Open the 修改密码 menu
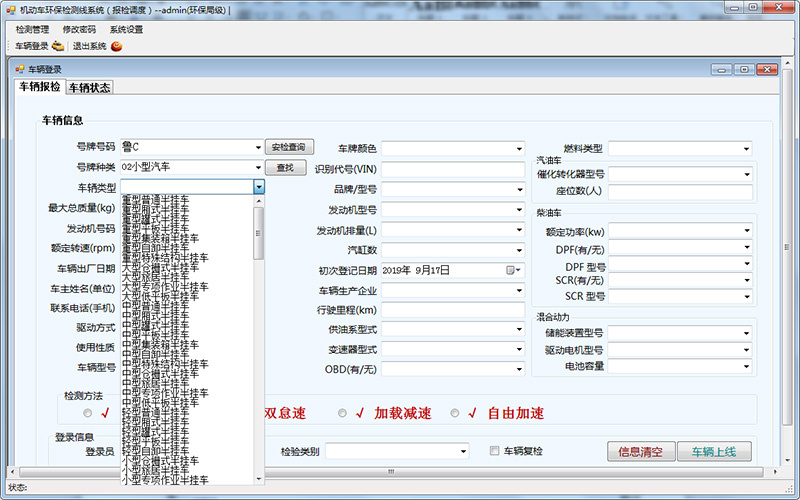This screenshot has height=500, width=800. [x=79, y=30]
